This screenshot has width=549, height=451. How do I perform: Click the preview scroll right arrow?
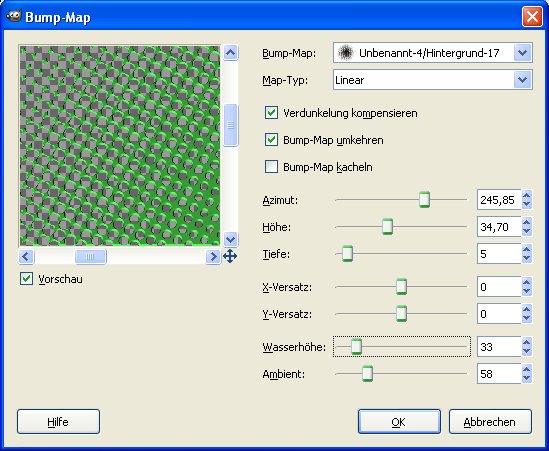pos(213,256)
